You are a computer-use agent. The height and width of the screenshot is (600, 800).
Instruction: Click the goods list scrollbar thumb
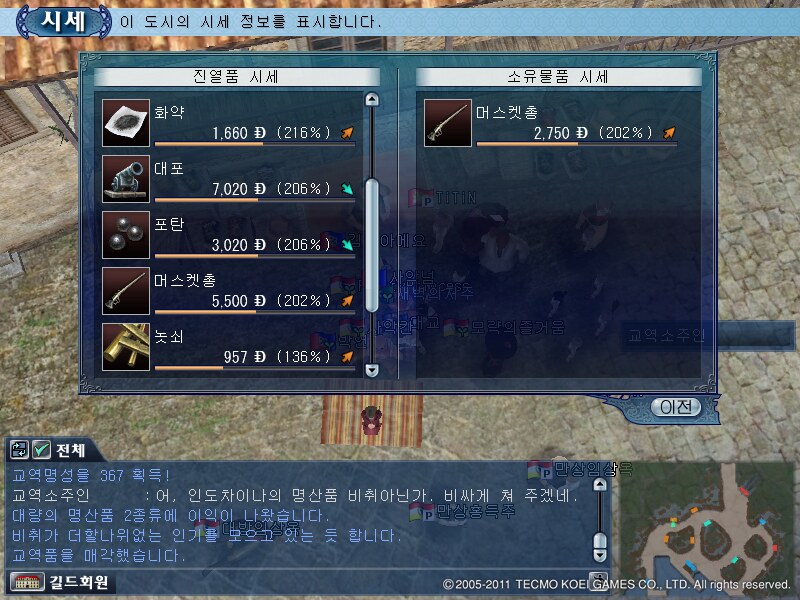(372, 245)
